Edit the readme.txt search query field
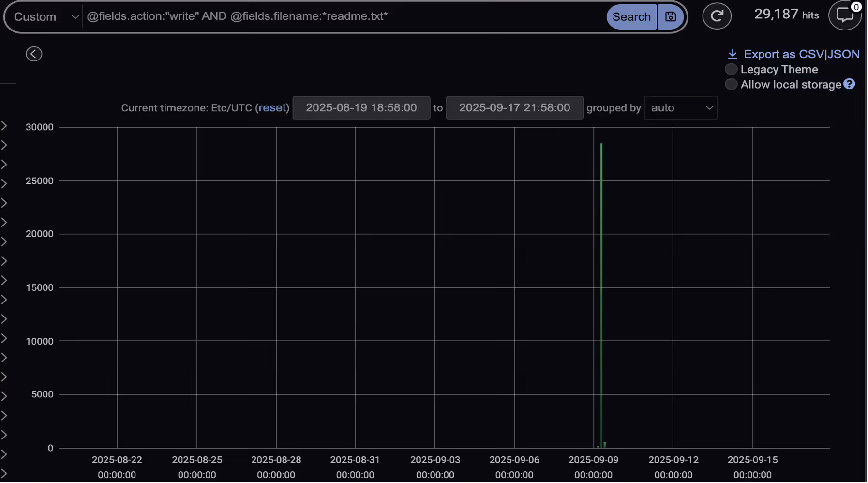 click(x=339, y=16)
